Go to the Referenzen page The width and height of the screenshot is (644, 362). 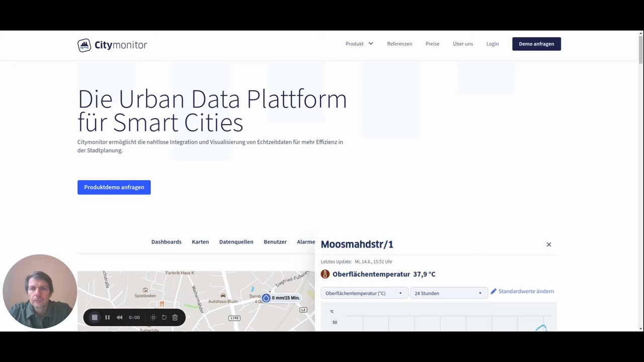coord(399,44)
